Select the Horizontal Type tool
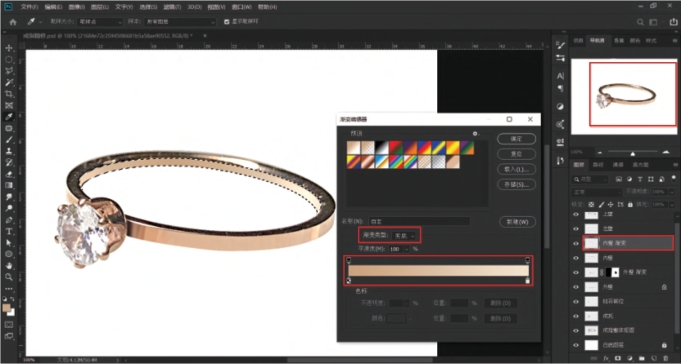The width and height of the screenshot is (681, 364). tap(9, 231)
